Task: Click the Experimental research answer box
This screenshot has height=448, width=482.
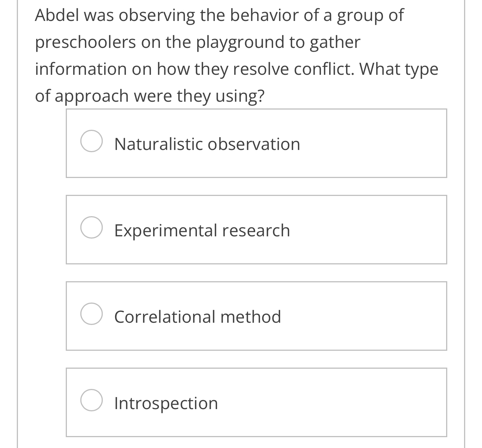Action: tap(256, 229)
